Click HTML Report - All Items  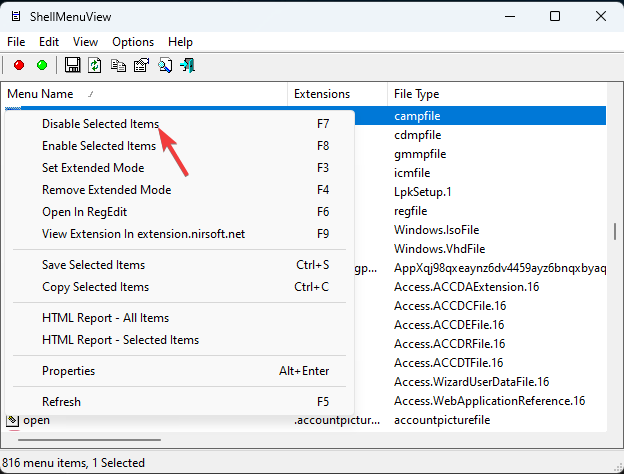[105, 318]
